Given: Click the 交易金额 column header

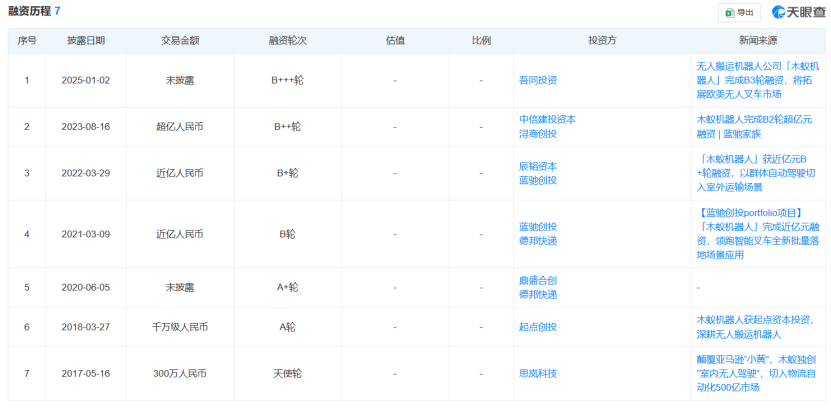Looking at the screenshot, I should click(x=180, y=41).
